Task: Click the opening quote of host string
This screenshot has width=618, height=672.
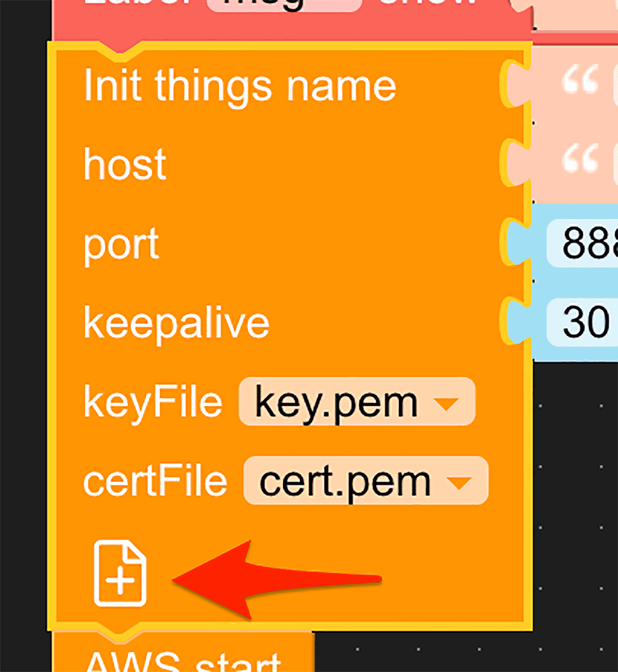Action: (580, 162)
